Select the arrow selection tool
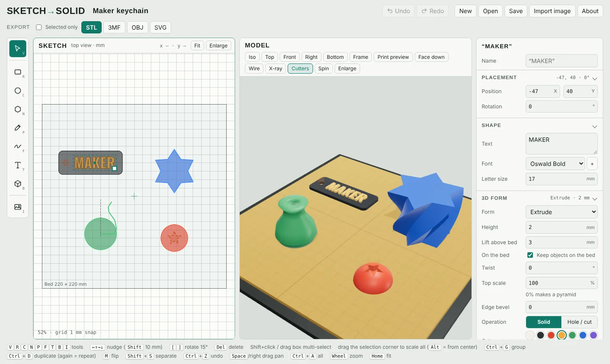The width and height of the screenshot is (610, 364). [x=18, y=49]
